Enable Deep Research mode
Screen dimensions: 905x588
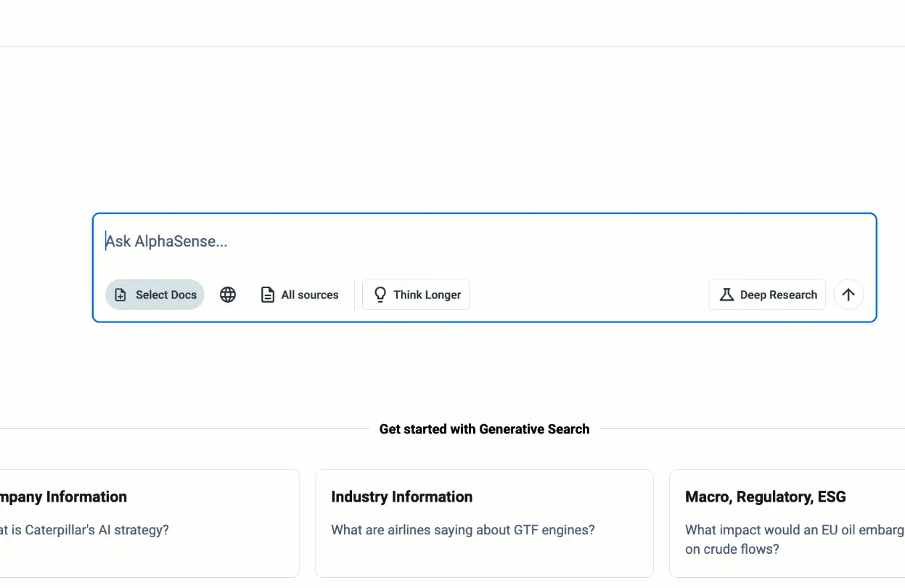pyautogui.click(x=767, y=295)
